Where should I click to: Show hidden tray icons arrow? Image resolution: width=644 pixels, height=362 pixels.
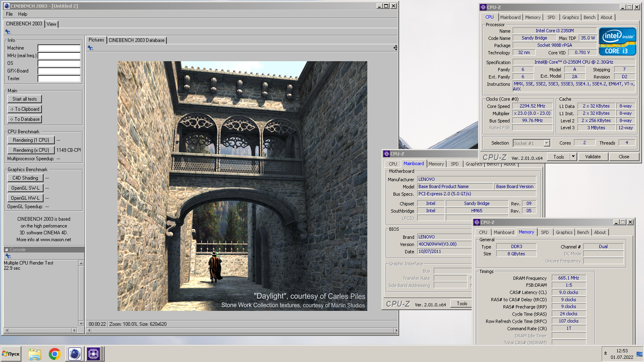605,354
